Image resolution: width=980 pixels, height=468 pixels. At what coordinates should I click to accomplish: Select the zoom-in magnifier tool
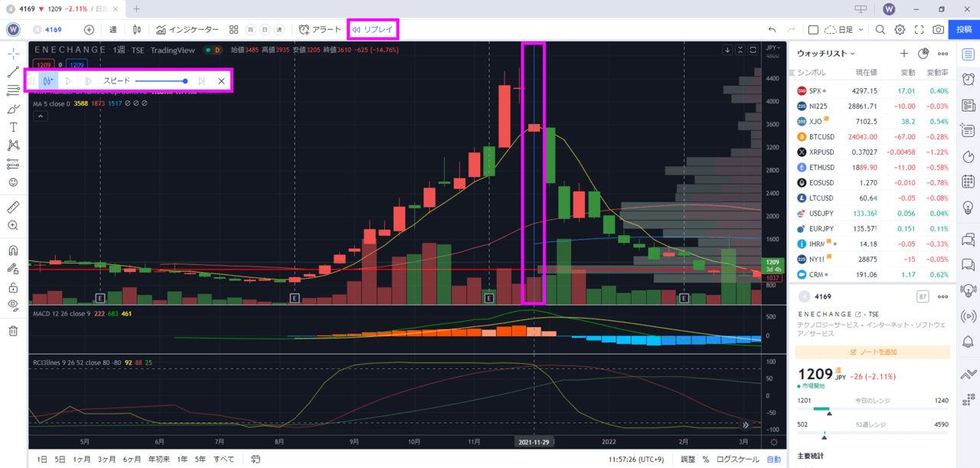pyautogui.click(x=13, y=225)
